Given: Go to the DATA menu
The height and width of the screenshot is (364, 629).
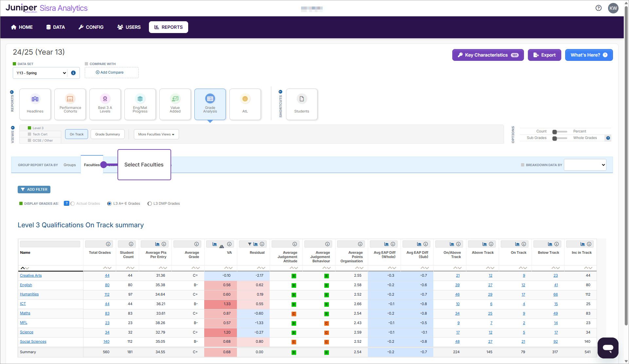Looking at the screenshot, I should 55,27.
